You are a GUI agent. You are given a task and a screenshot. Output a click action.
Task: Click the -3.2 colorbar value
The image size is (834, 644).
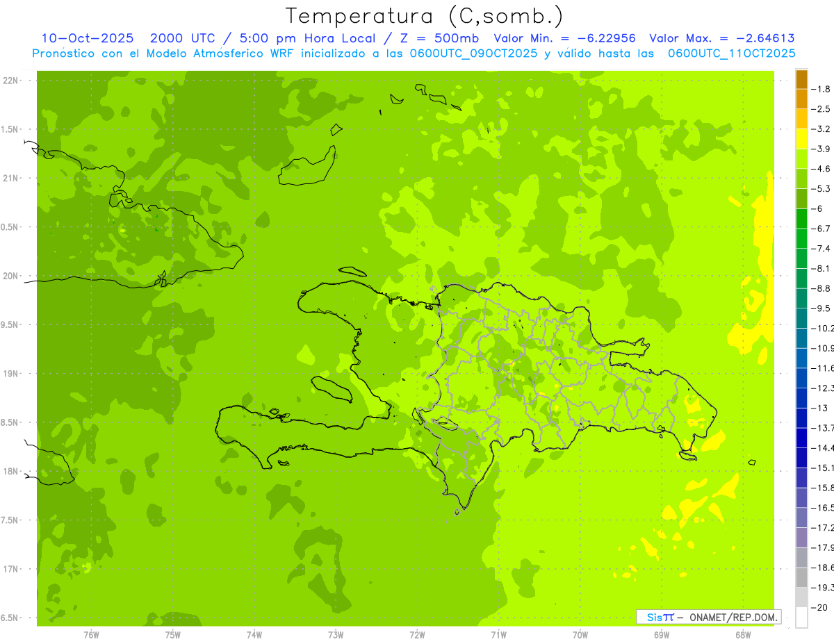820,129
